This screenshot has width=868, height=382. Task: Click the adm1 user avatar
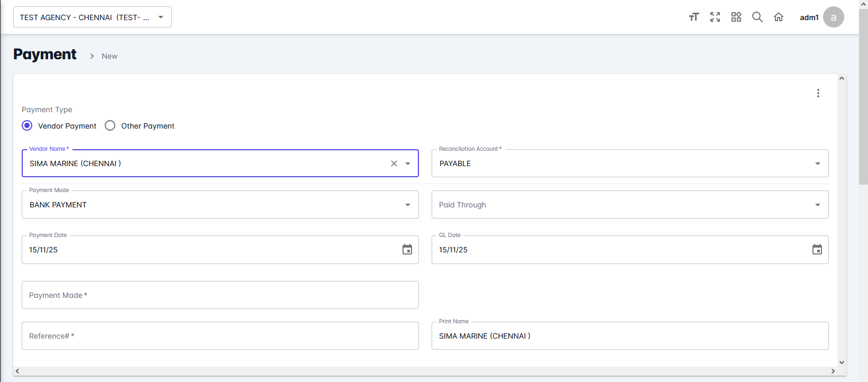(833, 17)
